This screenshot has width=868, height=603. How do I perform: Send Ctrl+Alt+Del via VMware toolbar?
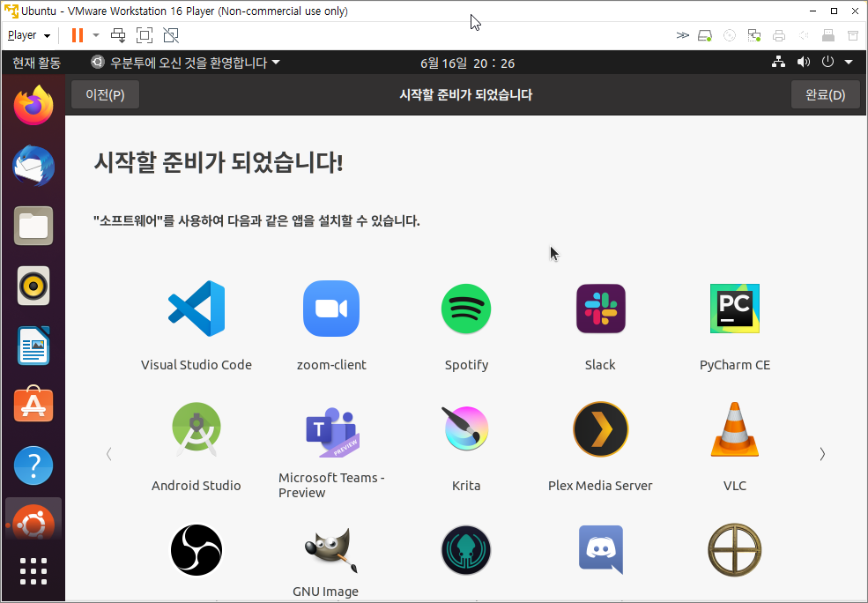pos(118,35)
